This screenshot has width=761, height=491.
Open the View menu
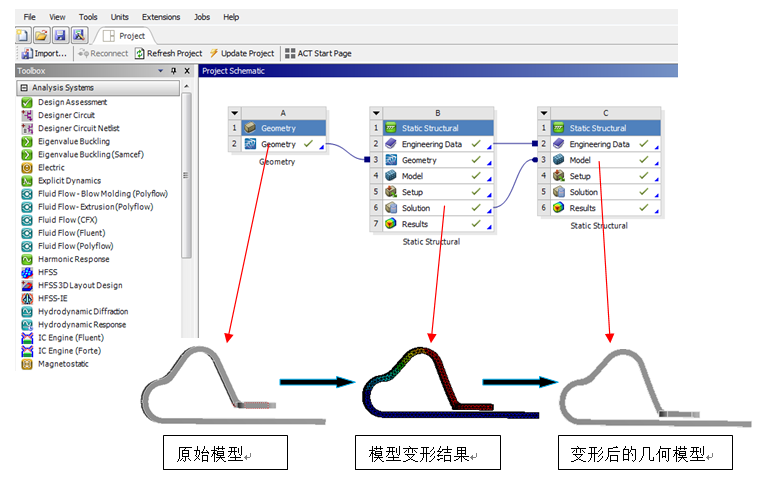(57, 17)
